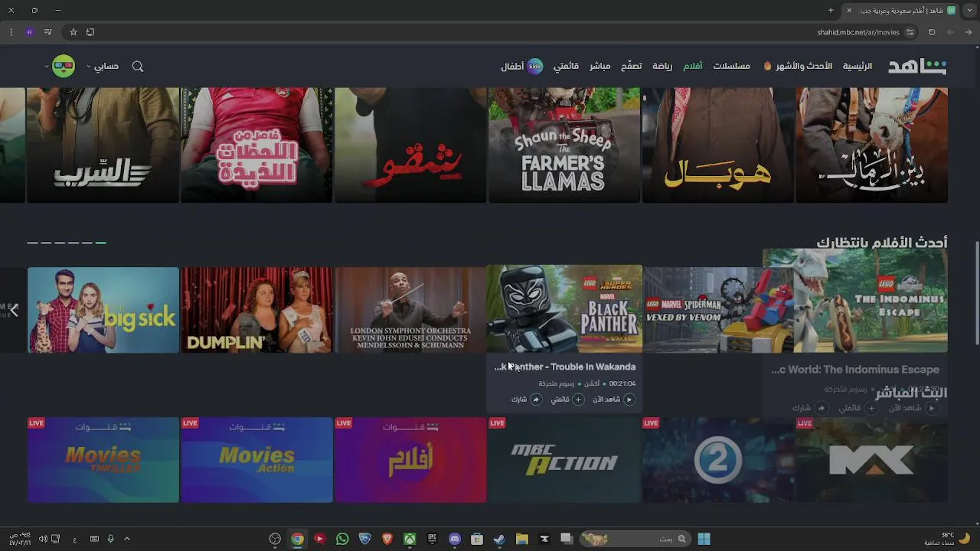
Task: Open الأحدث والأشهر section
Action: click(x=798, y=67)
